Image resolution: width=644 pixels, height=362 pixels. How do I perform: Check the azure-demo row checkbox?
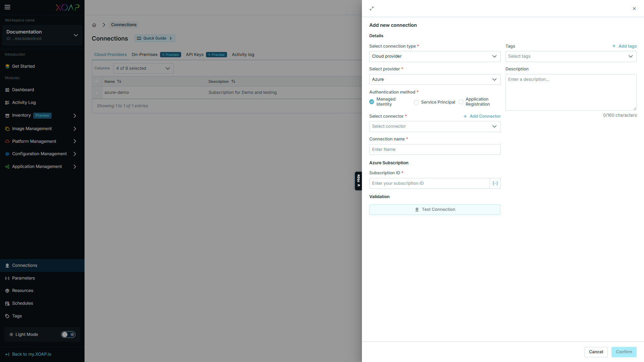tap(97, 93)
